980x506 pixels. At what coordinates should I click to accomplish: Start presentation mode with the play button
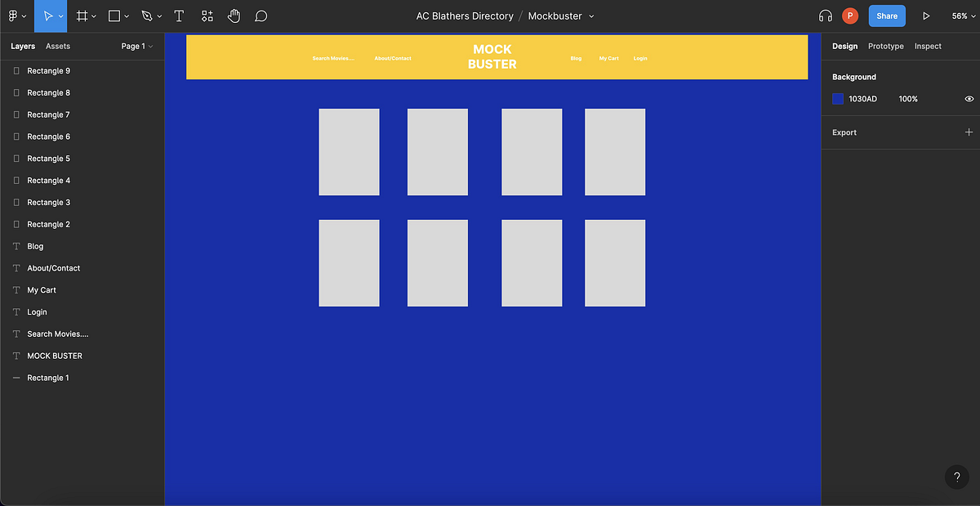[925, 15]
